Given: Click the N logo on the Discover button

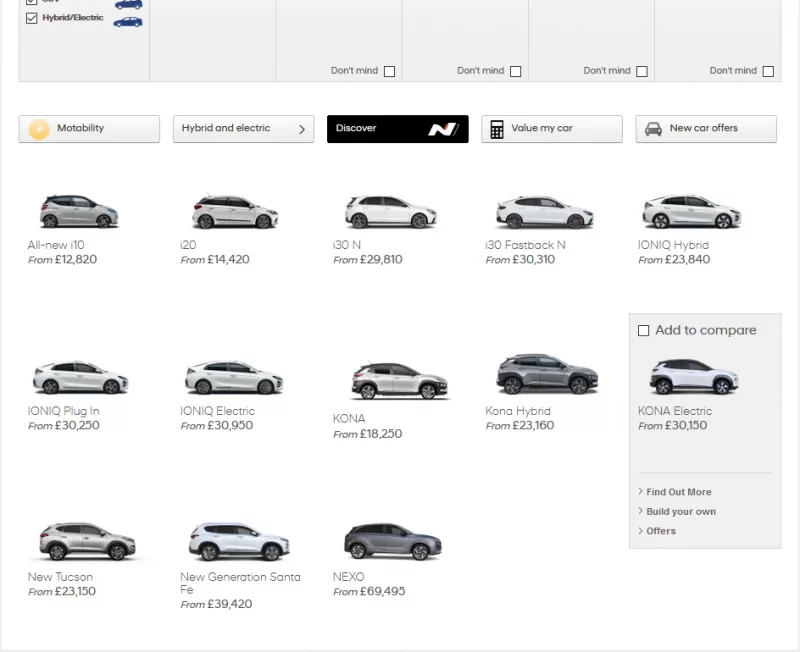Looking at the screenshot, I should tap(442, 129).
